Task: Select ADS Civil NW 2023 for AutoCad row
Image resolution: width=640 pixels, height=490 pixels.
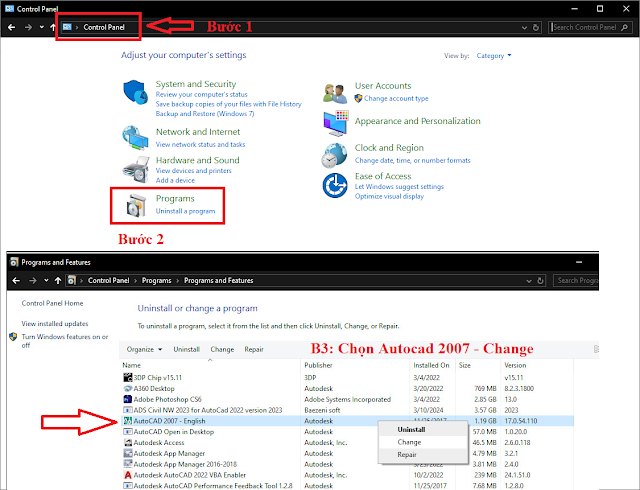Action: click(347, 410)
